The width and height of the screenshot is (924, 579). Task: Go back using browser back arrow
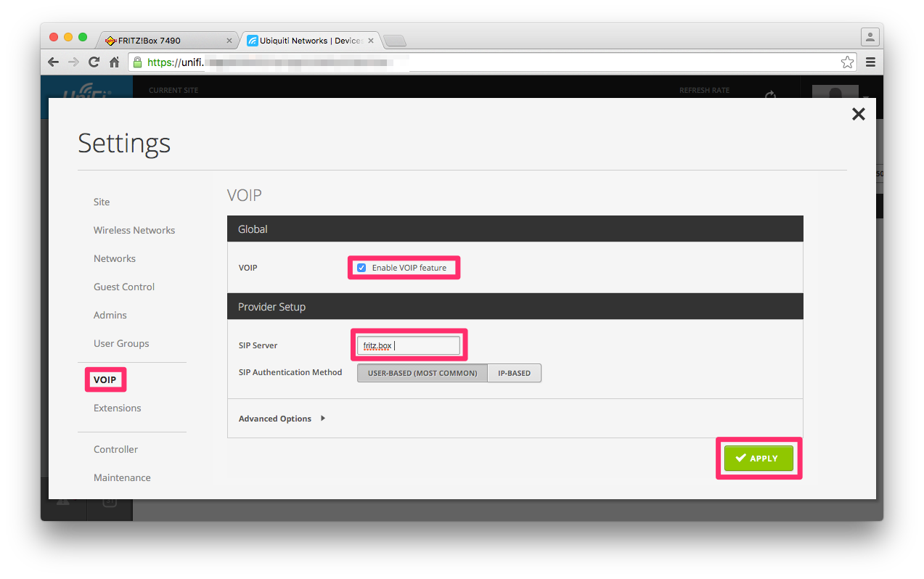[54, 62]
